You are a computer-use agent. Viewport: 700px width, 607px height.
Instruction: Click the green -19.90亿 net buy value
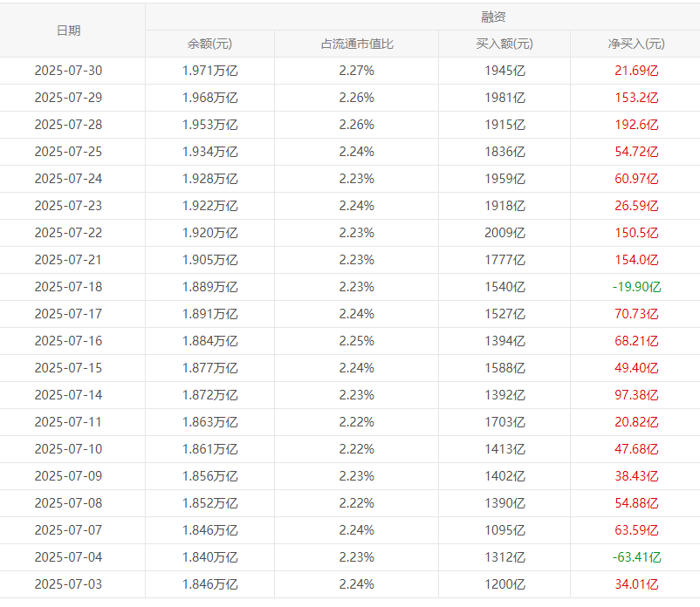(x=636, y=287)
